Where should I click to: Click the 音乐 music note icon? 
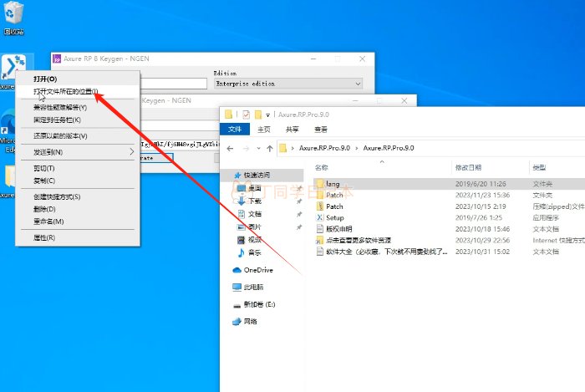[241, 252]
